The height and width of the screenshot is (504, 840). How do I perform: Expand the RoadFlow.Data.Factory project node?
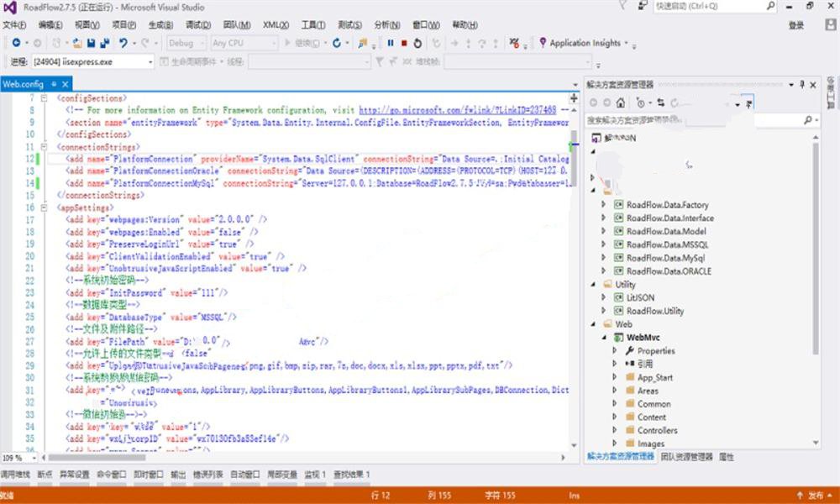click(x=604, y=205)
